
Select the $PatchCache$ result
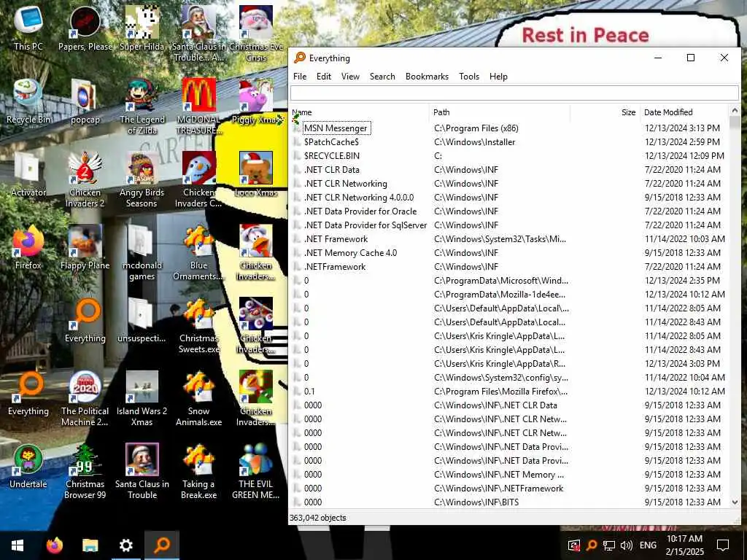(508, 142)
